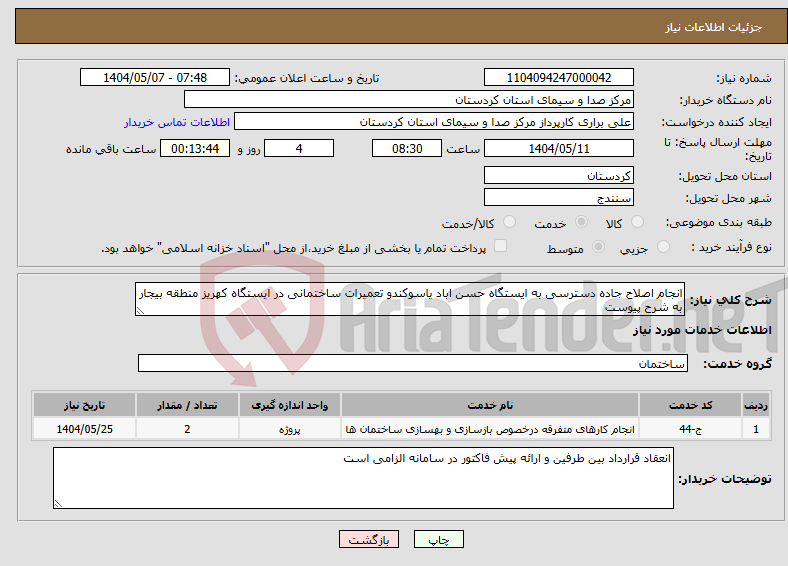Select the جزیی purchase type radio

tap(663, 246)
